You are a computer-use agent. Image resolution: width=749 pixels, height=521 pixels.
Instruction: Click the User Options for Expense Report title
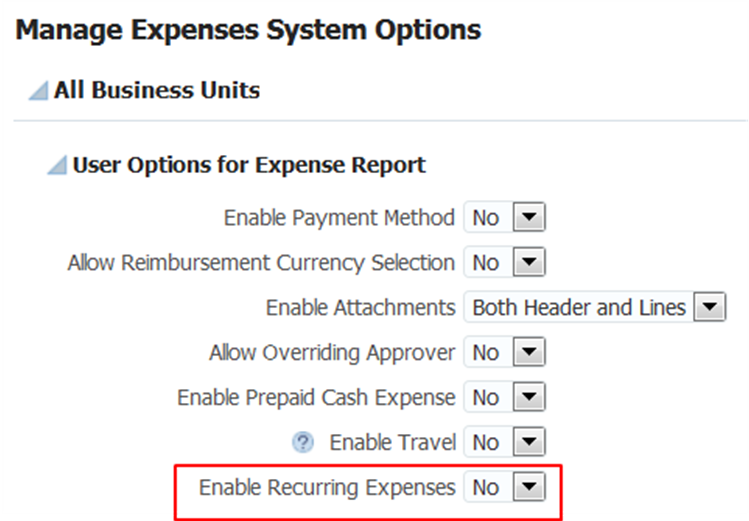pos(249,165)
